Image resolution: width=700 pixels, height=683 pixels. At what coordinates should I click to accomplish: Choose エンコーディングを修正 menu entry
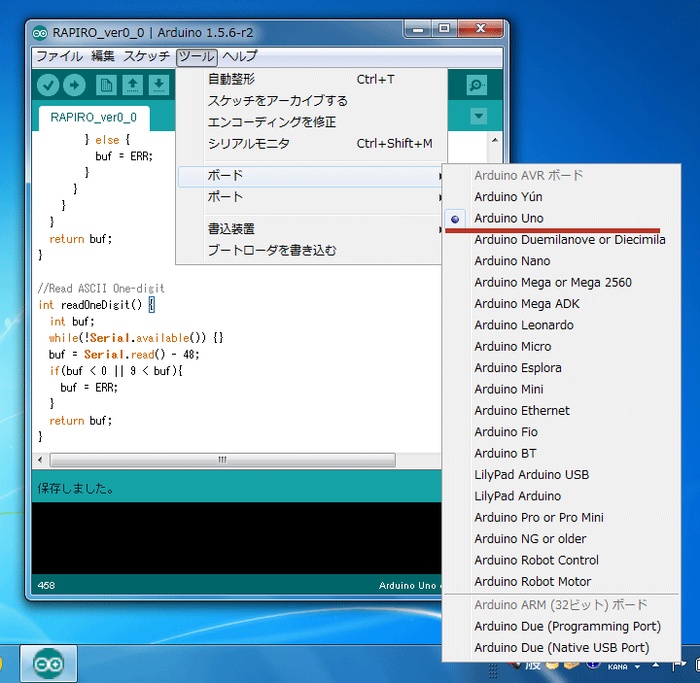[312, 122]
